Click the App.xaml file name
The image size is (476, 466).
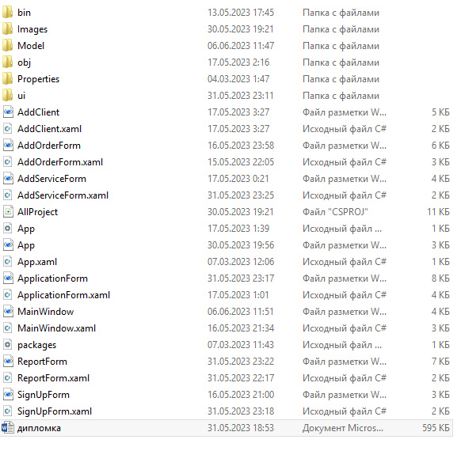pos(37,262)
